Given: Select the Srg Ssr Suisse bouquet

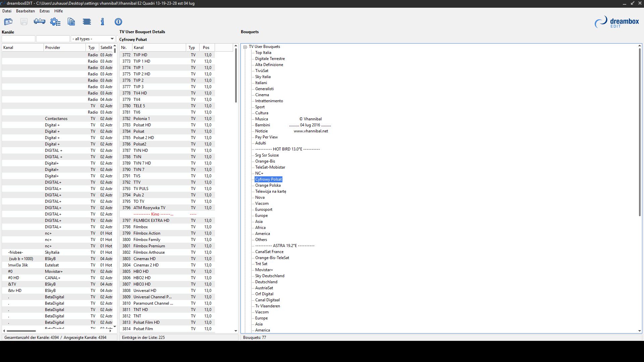Looking at the screenshot, I should coord(267,155).
